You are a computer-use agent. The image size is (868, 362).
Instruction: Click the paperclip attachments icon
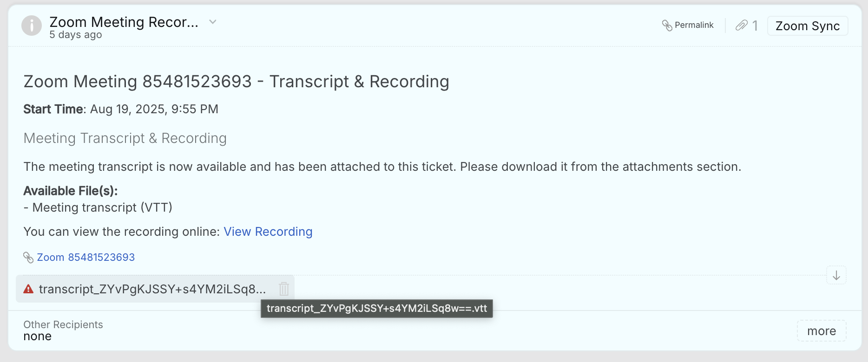coord(742,26)
